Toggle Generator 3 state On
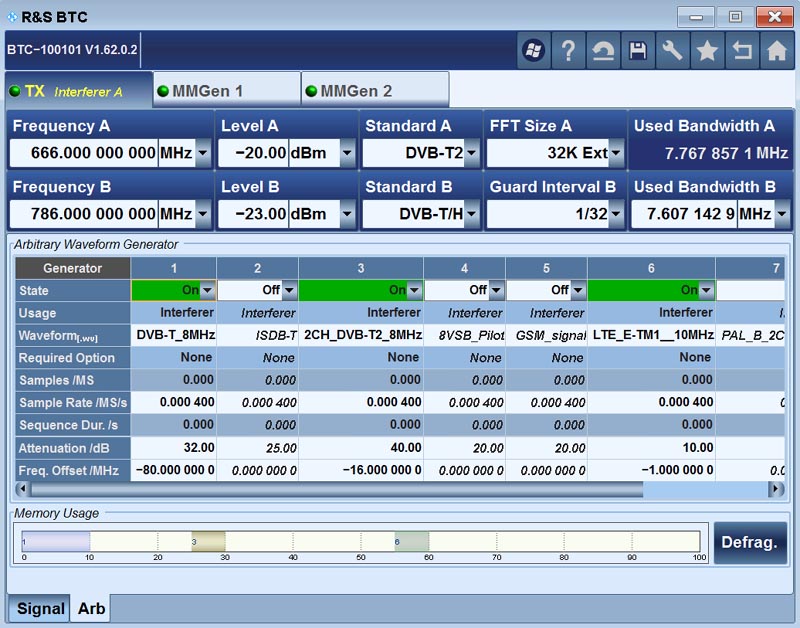 [361, 290]
